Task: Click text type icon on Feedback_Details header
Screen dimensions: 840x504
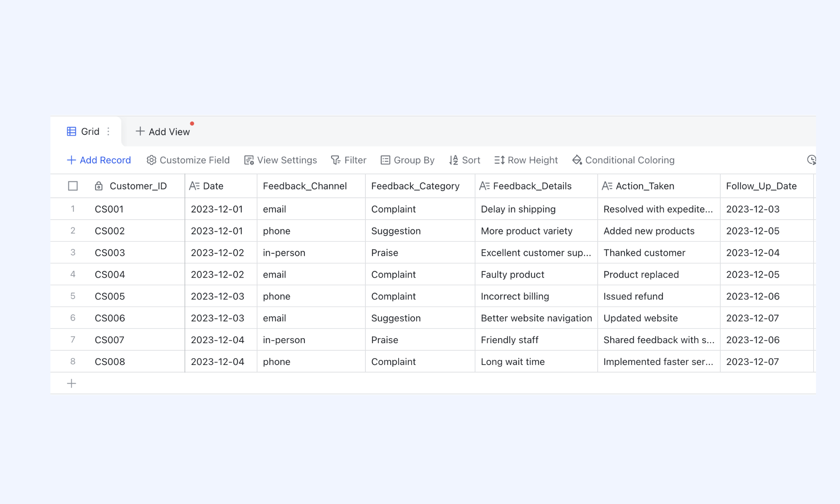Action: tap(484, 186)
